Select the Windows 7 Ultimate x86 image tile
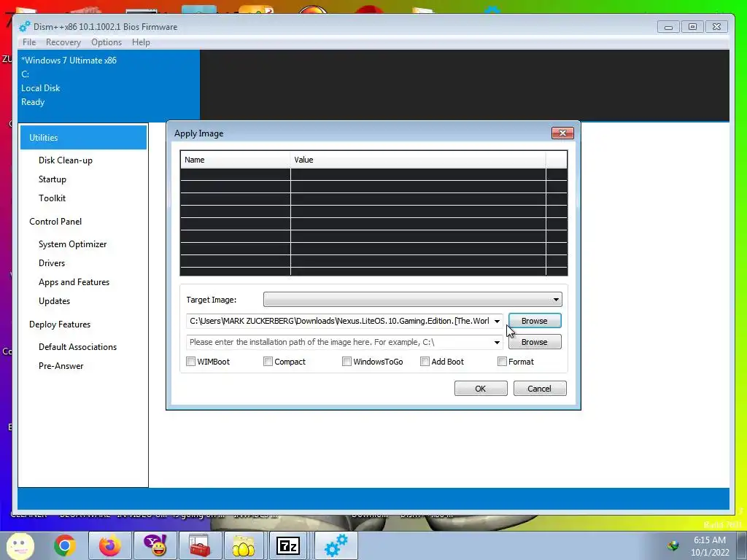 109,85
